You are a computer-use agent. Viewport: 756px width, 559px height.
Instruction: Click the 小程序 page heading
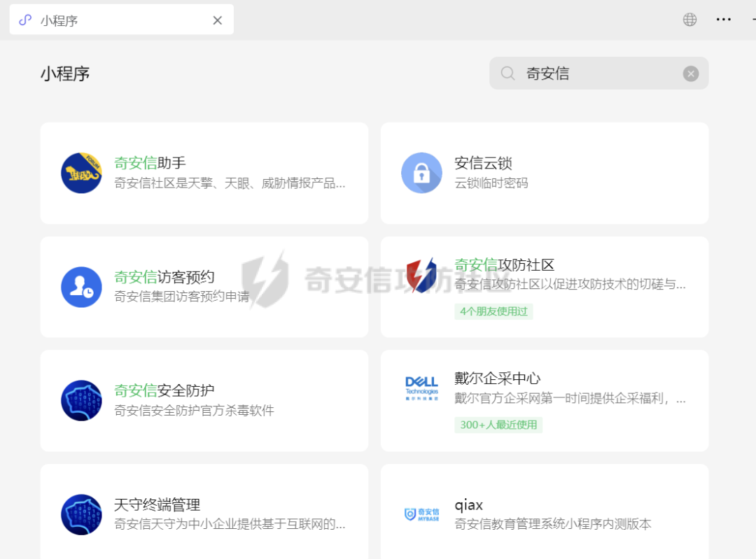(65, 73)
